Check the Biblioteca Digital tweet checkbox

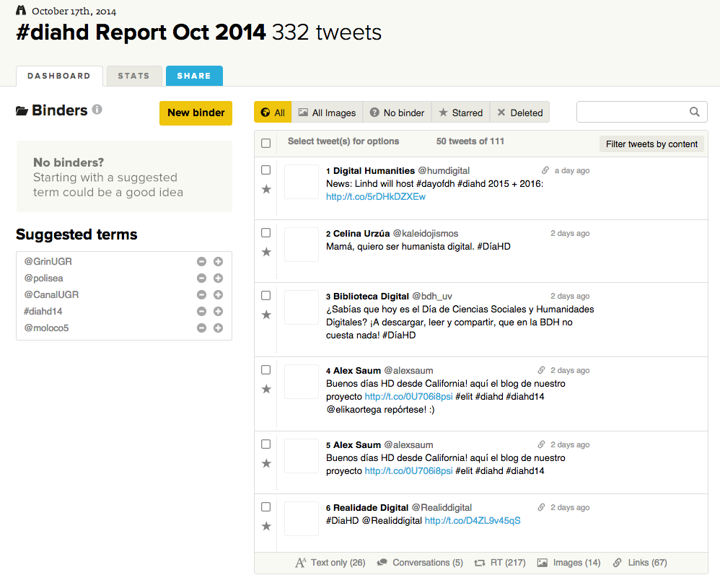click(x=266, y=295)
